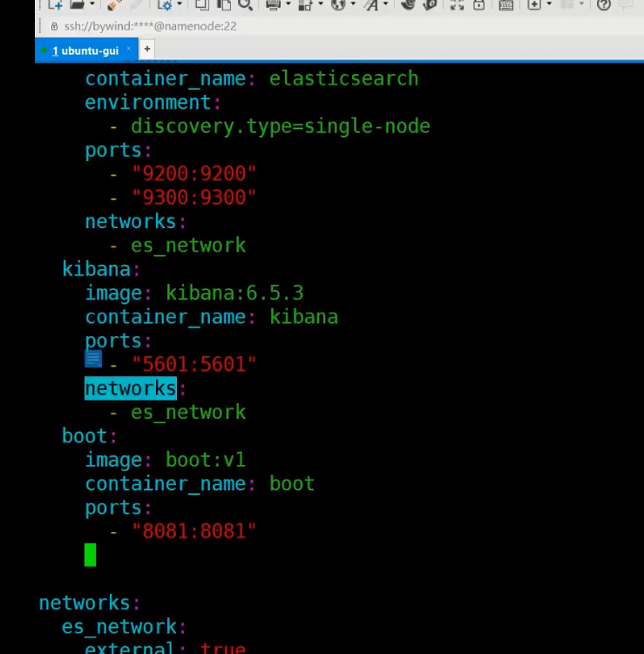Image resolution: width=644 pixels, height=654 pixels.
Task: Click the green terminal cursor block
Action: (x=90, y=555)
